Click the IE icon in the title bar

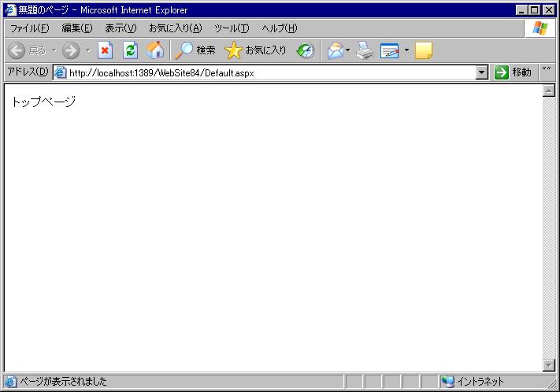coord(10,10)
